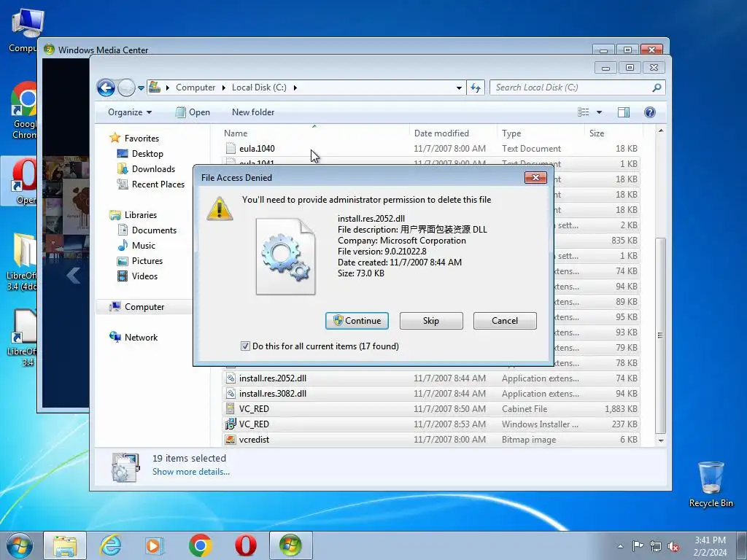Expand the address bar history dropdown

click(459, 87)
